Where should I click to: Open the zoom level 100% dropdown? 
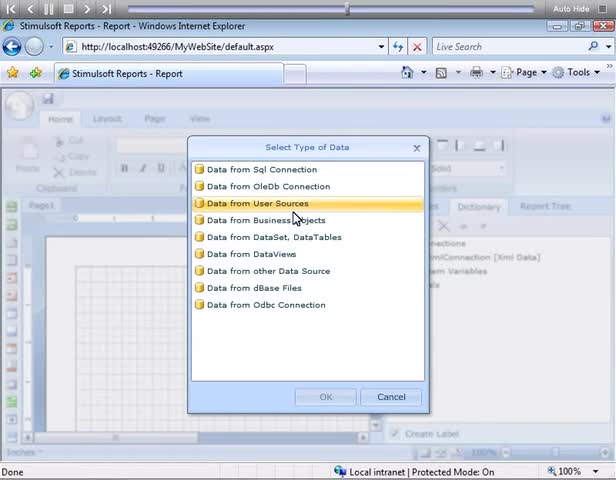tap(596, 471)
